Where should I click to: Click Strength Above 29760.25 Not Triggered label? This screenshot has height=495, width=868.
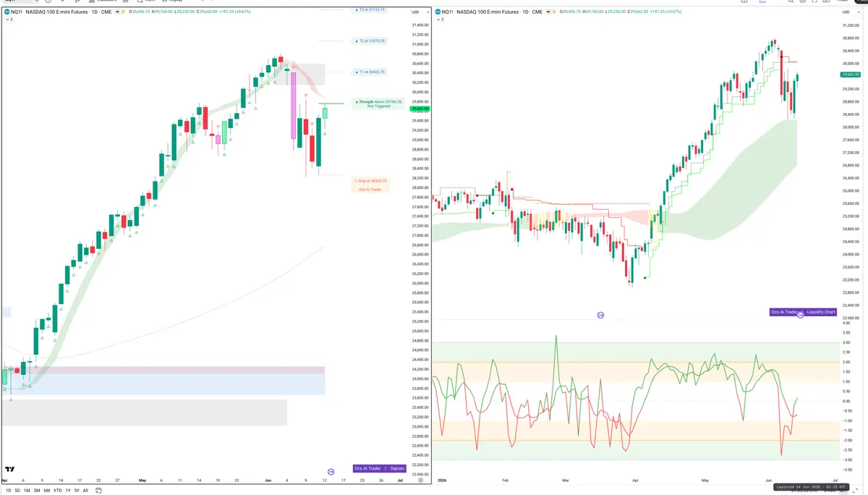click(x=379, y=103)
